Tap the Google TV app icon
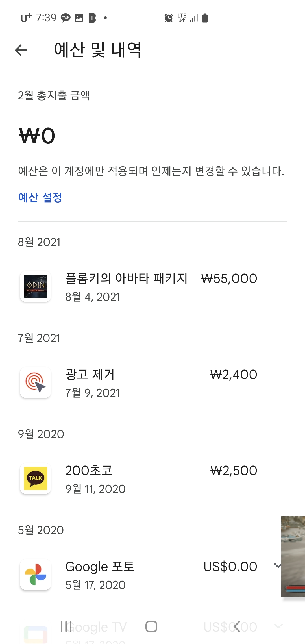 point(36,634)
